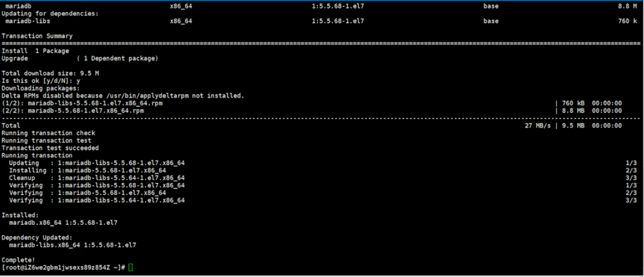The width and height of the screenshot is (644, 277).
Task: Click the "Total download size: 9.5 M" line
Action: [50, 73]
